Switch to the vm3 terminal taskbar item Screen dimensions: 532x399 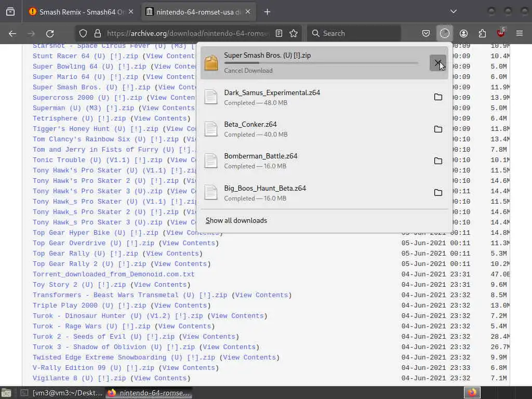[61, 393]
